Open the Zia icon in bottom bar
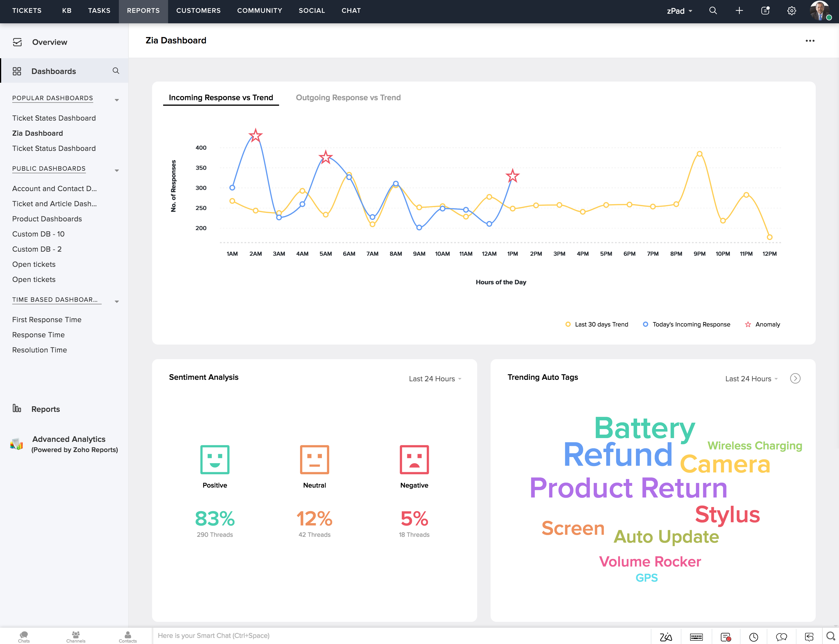 [x=666, y=637]
